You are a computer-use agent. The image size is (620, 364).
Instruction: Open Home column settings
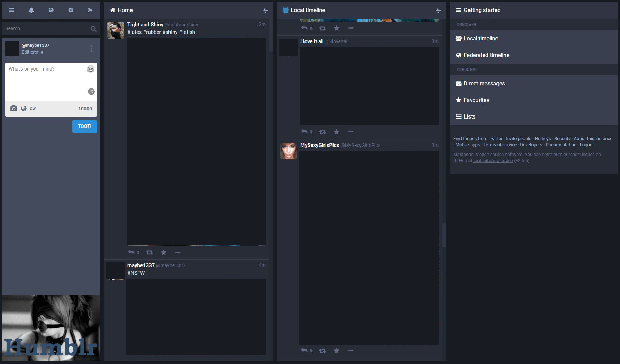point(266,11)
